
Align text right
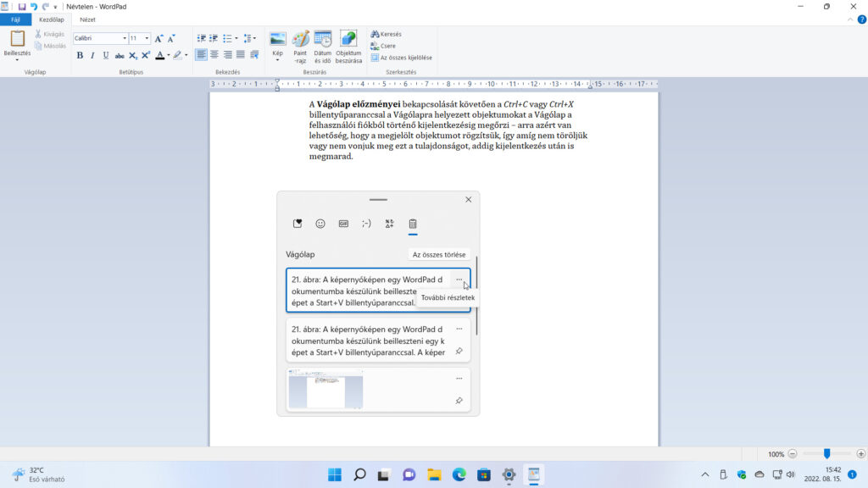(227, 55)
